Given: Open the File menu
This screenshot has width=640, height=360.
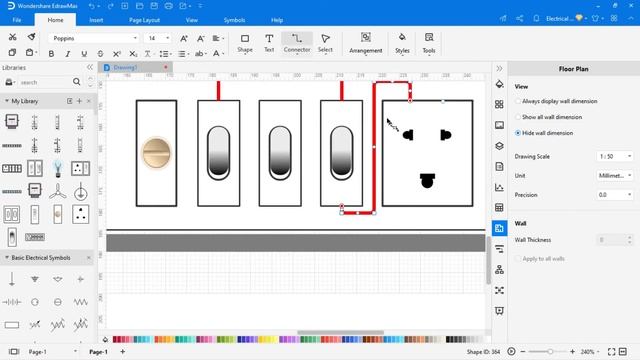Looking at the screenshot, I should click(17, 20).
